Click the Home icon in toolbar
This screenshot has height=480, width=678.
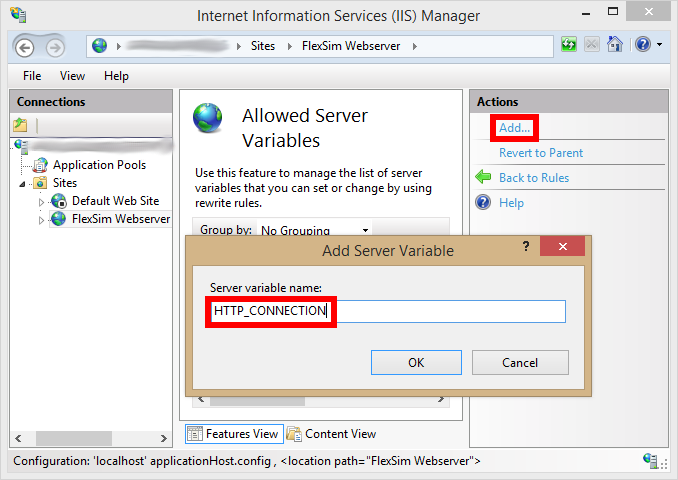tap(615, 45)
